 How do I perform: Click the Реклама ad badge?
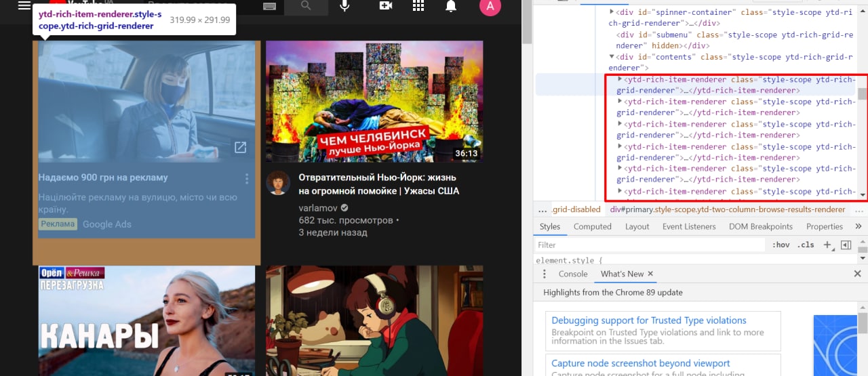click(58, 224)
